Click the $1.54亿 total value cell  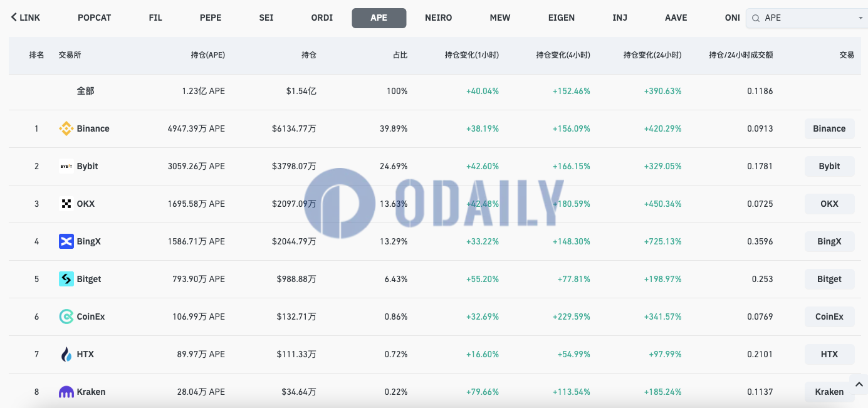301,91
